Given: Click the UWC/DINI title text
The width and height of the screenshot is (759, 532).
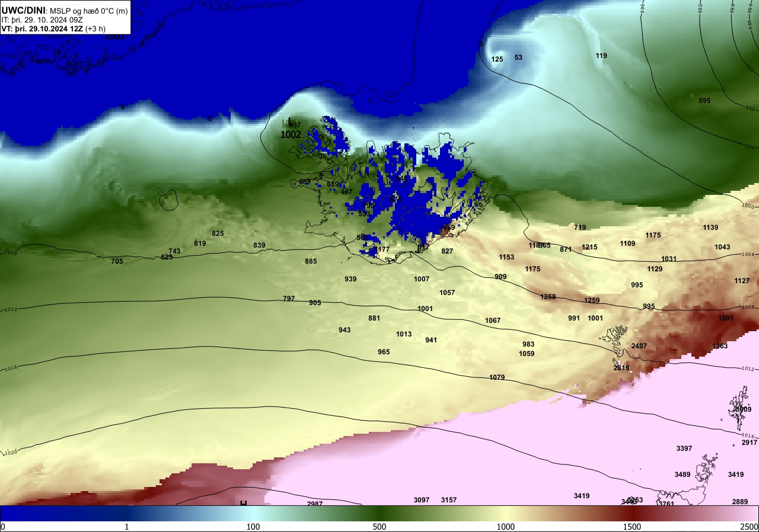Looking at the screenshot, I should pos(23,10).
